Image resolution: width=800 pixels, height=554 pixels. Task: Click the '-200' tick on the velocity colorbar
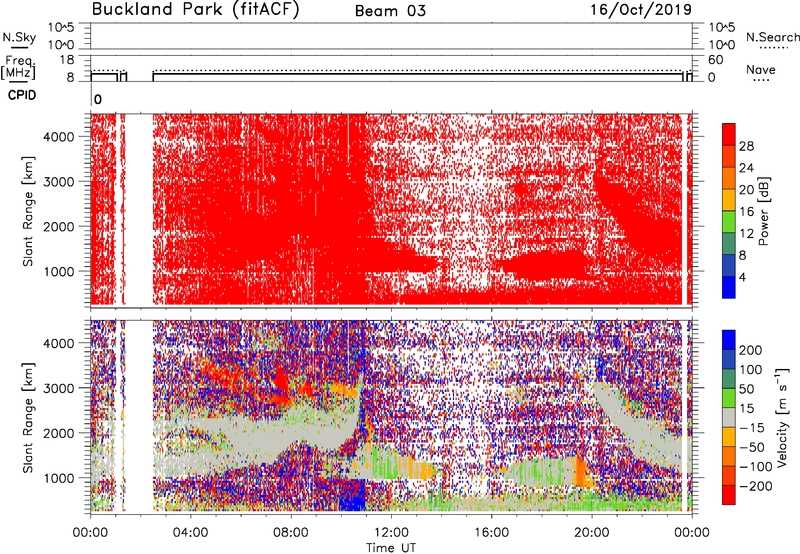click(x=756, y=486)
